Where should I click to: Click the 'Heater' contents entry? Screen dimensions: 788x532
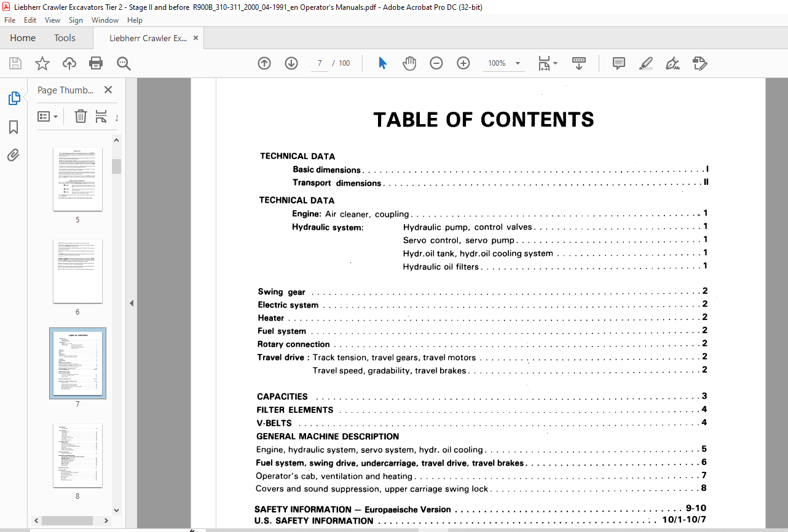[271, 318]
